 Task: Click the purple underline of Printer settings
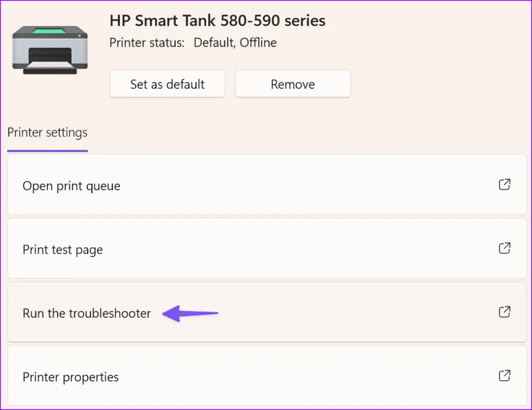click(47, 151)
